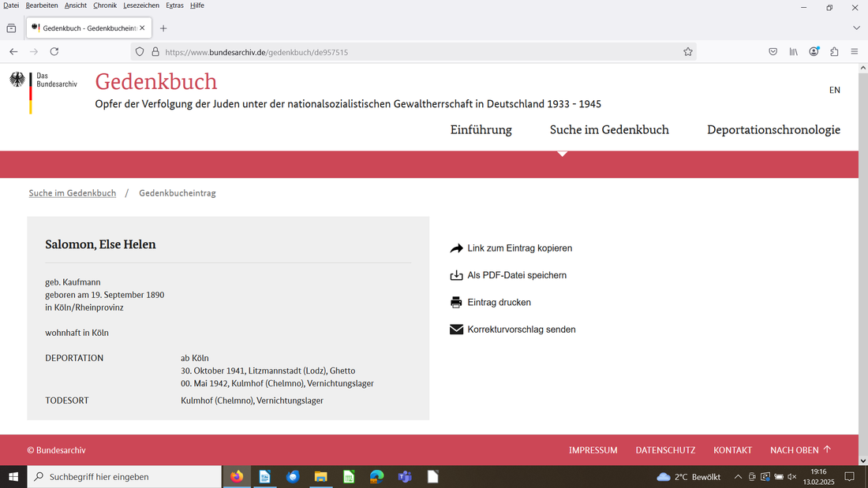This screenshot has height=488, width=868.
Task: Click the Bundesarchiv eagle logo
Action: coord(17,80)
